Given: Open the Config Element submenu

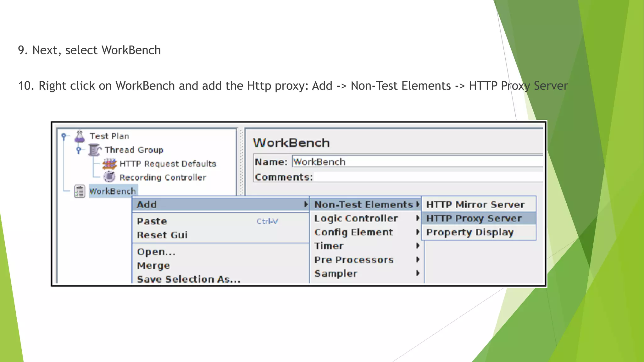Looking at the screenshot, I should pos(365,232).
